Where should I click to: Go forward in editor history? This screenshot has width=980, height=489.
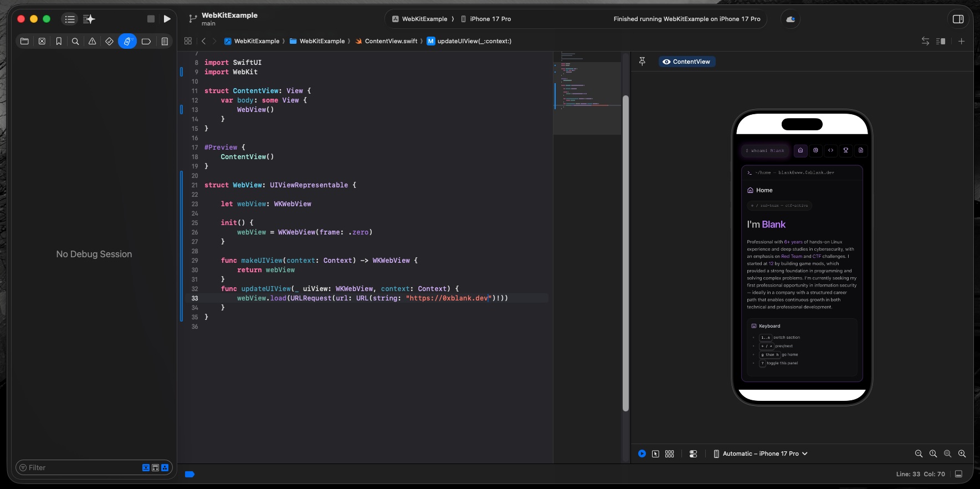(x=214, y=41)
